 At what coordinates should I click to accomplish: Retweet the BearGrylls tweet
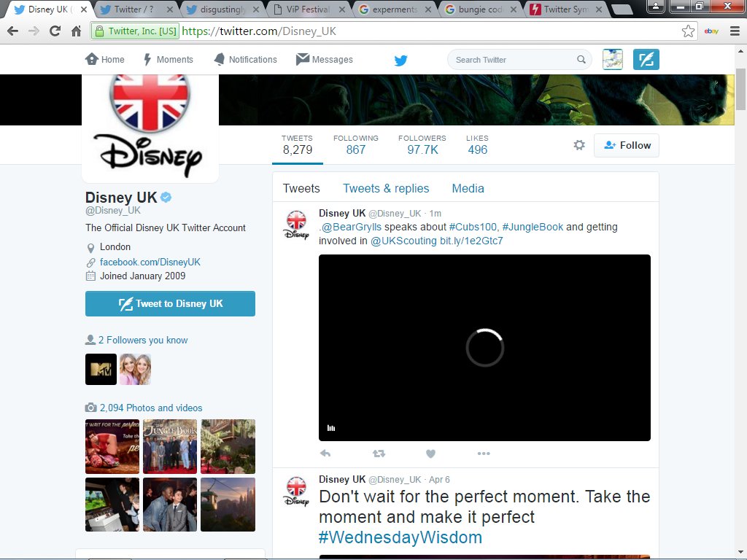pos(379,454)
